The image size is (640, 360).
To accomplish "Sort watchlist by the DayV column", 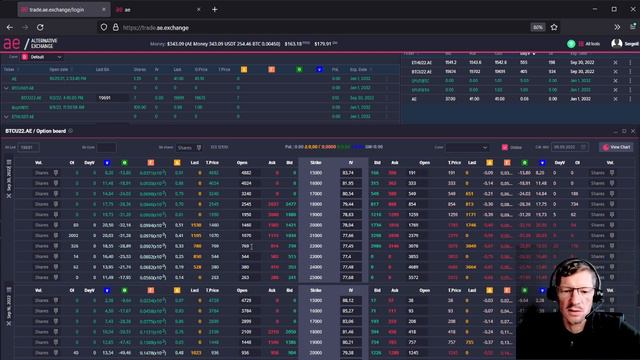I will (x=526, y=54).
